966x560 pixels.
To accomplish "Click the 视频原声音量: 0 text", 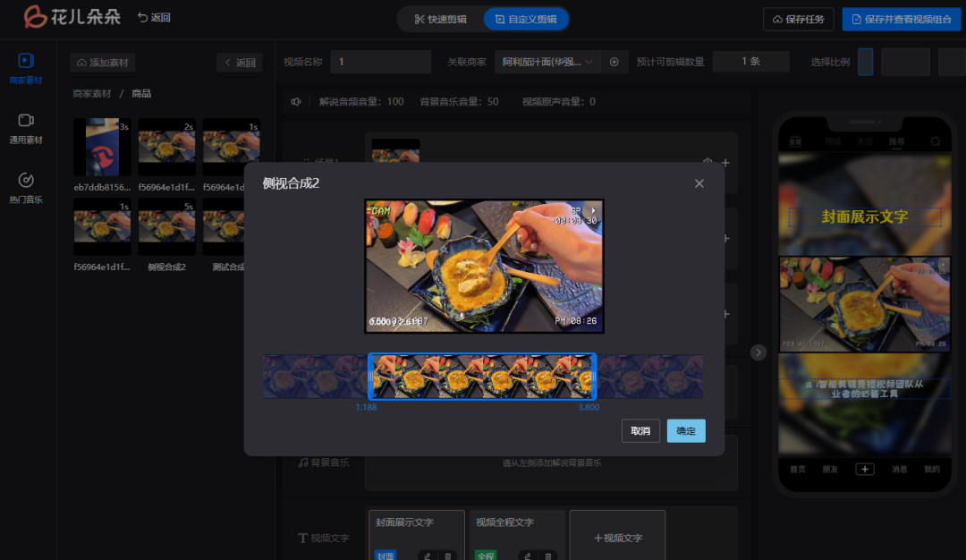I will point(559,102).
